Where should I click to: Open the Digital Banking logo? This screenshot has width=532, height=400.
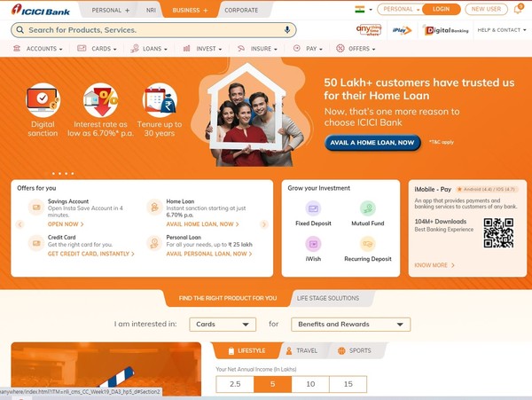pos(445,30)
